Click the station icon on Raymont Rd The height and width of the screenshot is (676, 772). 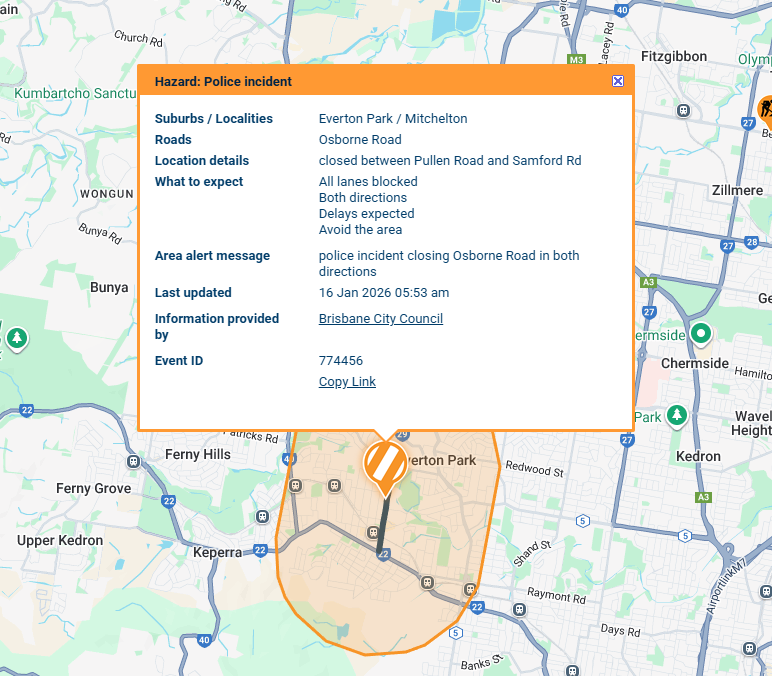pyautogui.click(x=518, y=608)
